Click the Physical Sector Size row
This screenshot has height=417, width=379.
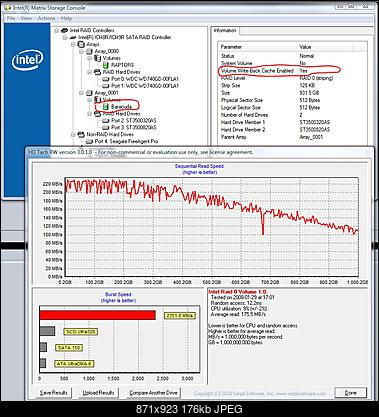[x=293, y=100]
